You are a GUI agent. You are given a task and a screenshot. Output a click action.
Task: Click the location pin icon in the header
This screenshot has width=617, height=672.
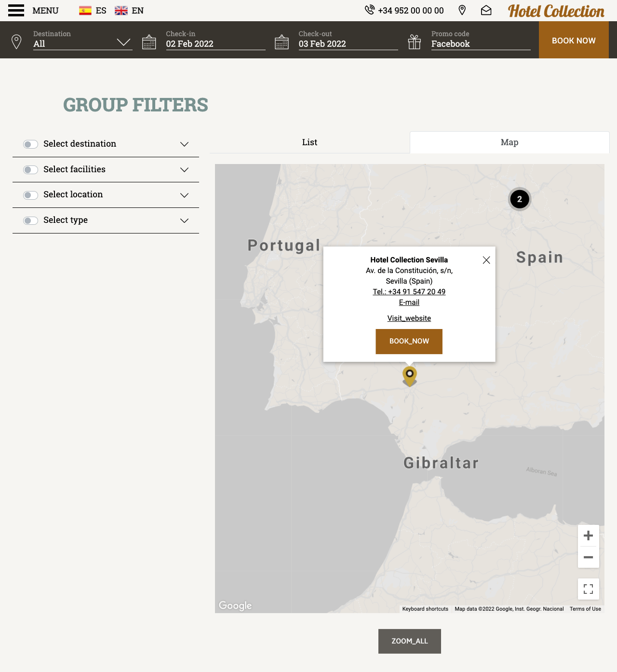coord(462,10)
